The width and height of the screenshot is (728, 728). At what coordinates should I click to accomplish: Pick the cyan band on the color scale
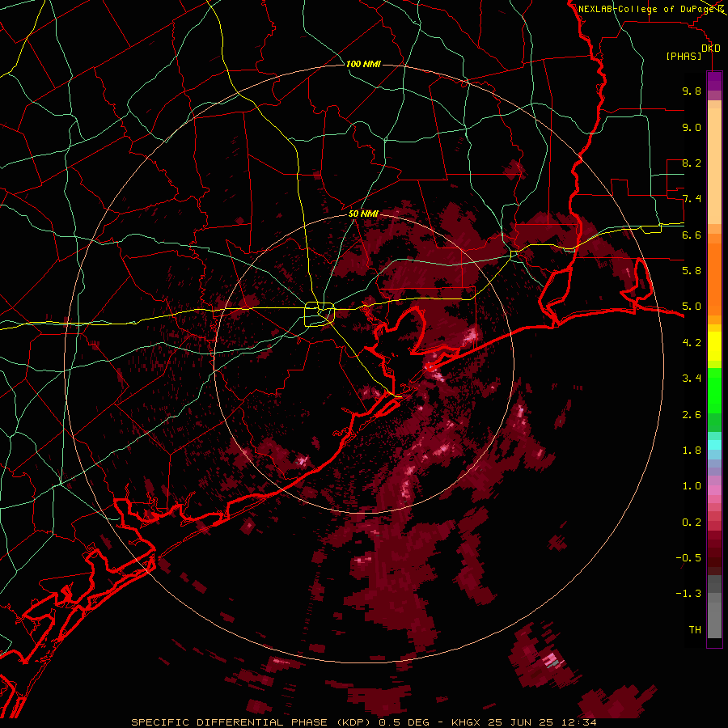[x=714, y=445]
